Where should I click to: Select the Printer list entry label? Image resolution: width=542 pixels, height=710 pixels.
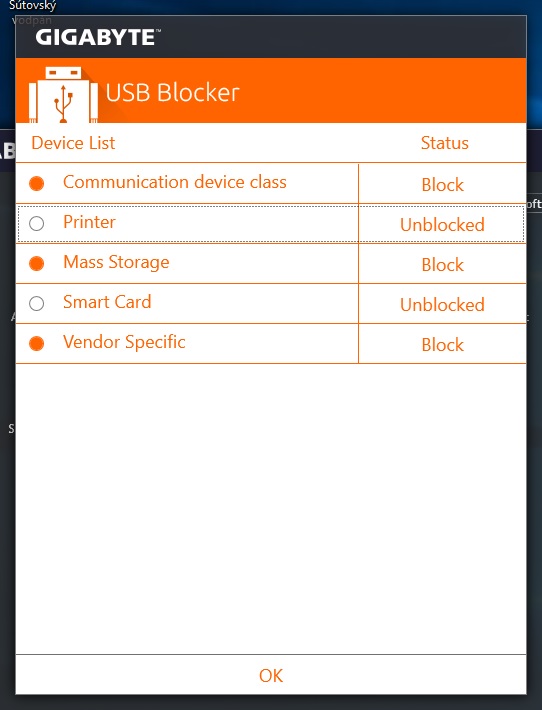(89, 222)
